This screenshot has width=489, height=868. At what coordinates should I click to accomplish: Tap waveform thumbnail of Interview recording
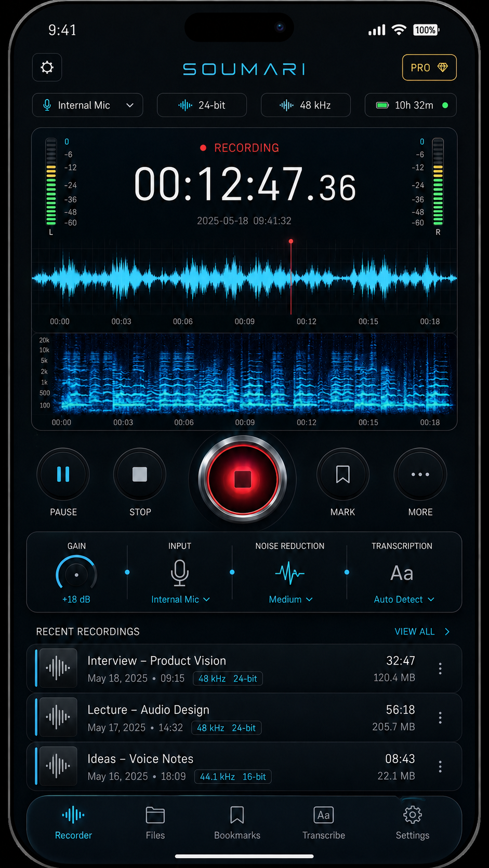coord(58,668)
